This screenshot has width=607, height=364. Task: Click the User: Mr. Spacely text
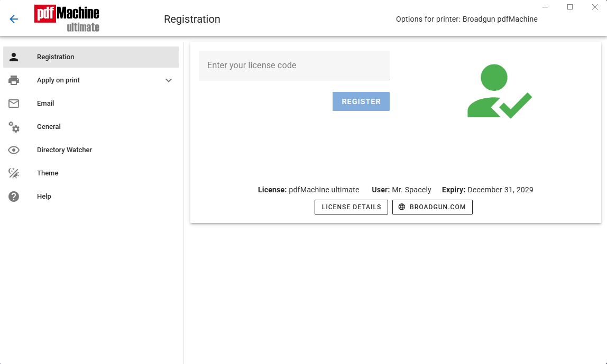401,190
